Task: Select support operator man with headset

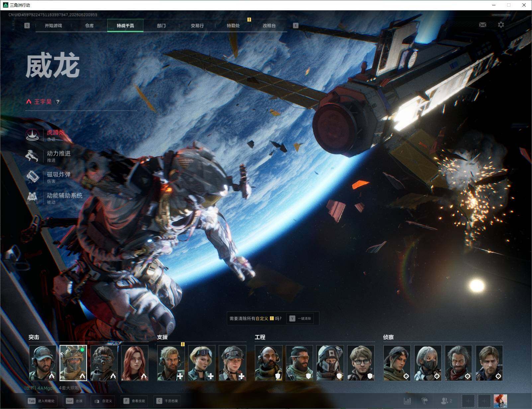Action: pos(171,363)
